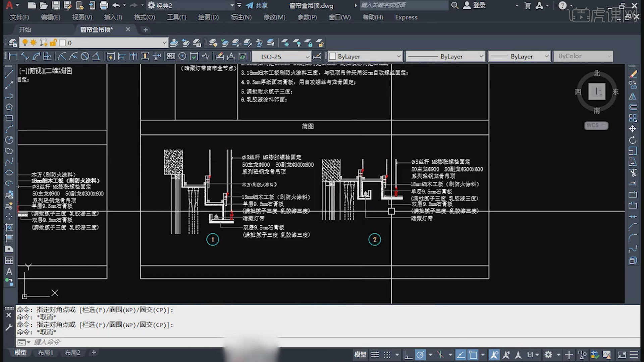The height and width of the screenshot is (362, 644).
Task: Click the 共享 share button
Action: tap(257, 5)
